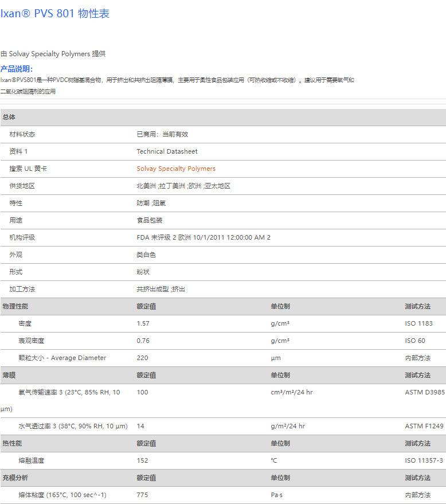Click the ASTM F1249 test method
The image size is (446, 504).
pyautogui.click(x=424, y=426)
